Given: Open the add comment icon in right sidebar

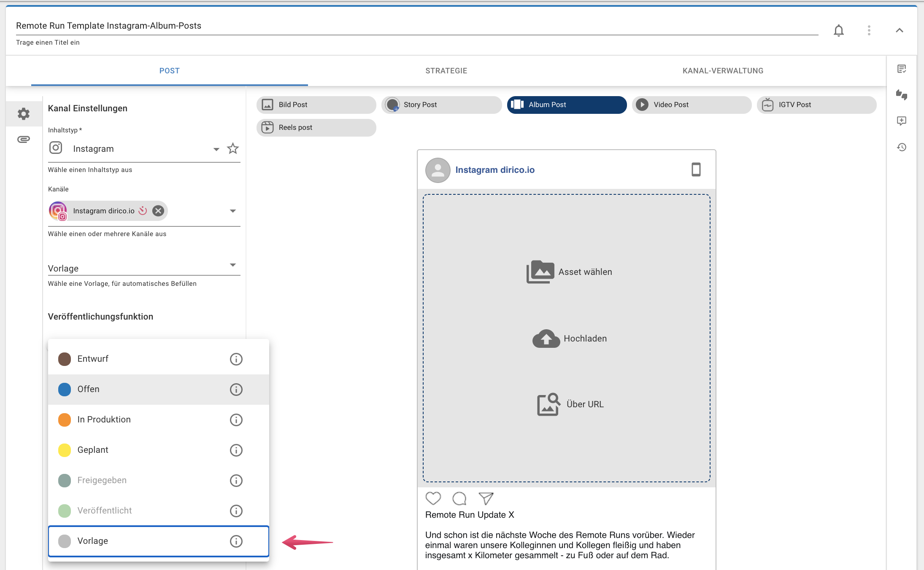Looking at the screenshot, I should (x=902, y=121).
